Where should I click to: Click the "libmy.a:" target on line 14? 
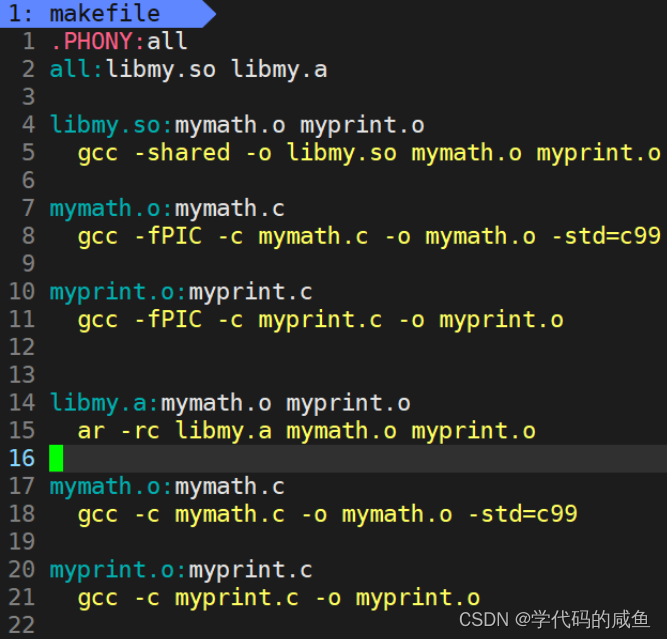pyautogui.click(x=104, y=403)
